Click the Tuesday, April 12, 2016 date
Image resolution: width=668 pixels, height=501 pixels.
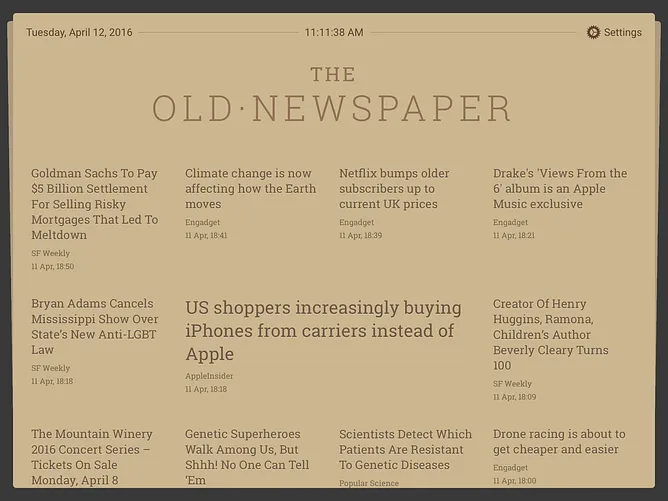[79, 32]
